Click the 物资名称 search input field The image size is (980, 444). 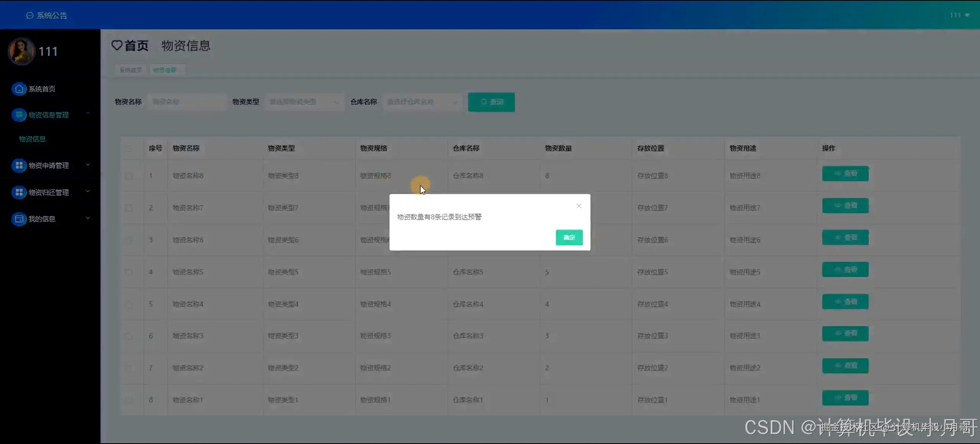(x=187, y=102)
